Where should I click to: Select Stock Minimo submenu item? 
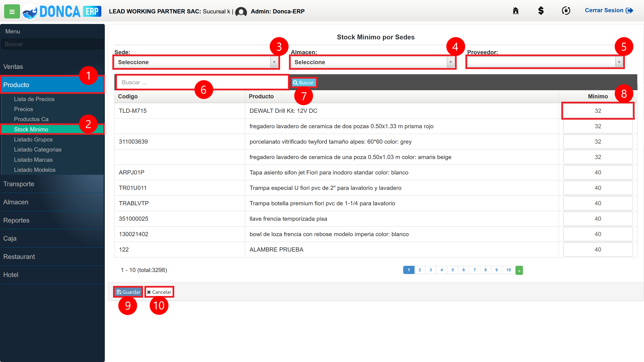52,129
